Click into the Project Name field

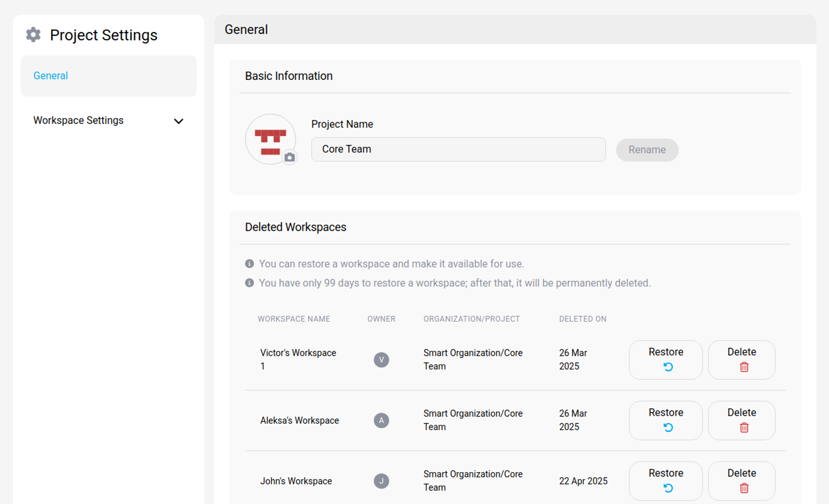pos(458,149)
